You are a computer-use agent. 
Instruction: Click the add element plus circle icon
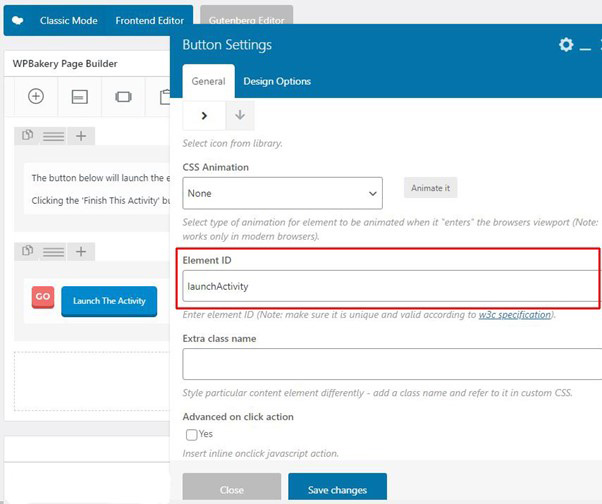36,96
